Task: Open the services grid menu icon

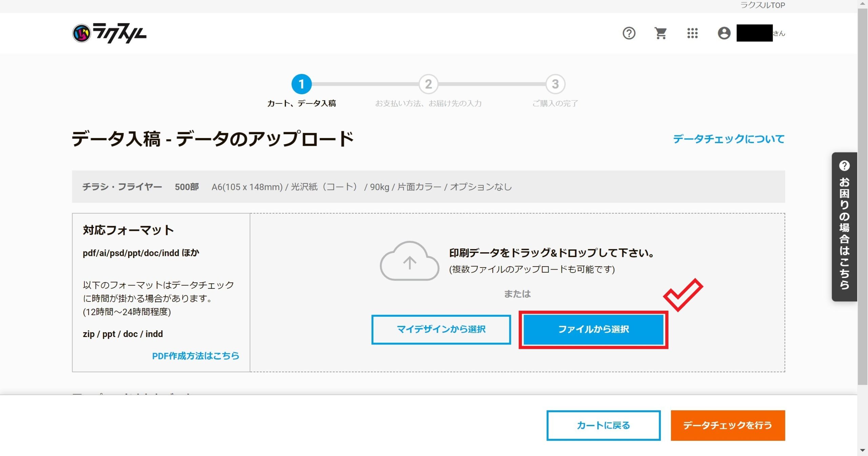Action: (x=692, y=33)
